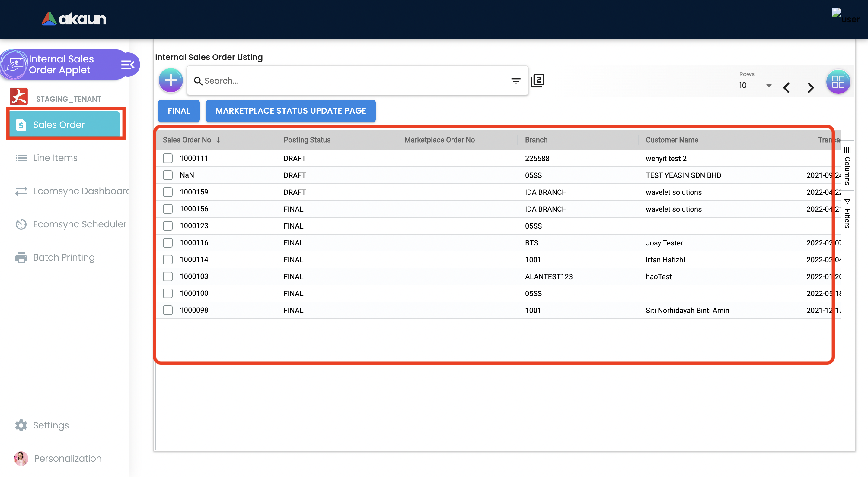
Task: Click the akaun logo
Action: point(74,19)
